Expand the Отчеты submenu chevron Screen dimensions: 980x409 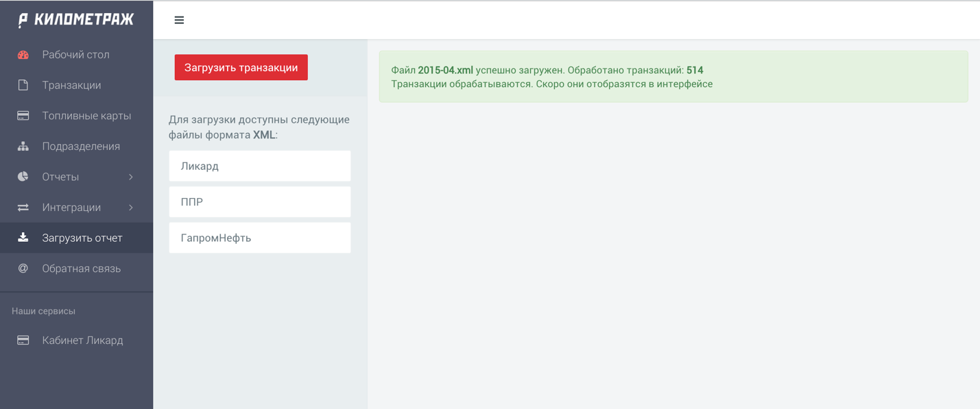(x=131, y=177)
